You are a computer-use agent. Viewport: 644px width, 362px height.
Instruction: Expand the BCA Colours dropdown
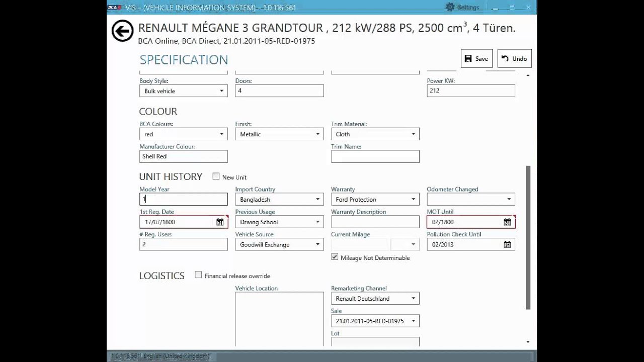click(x=183, y=134)
